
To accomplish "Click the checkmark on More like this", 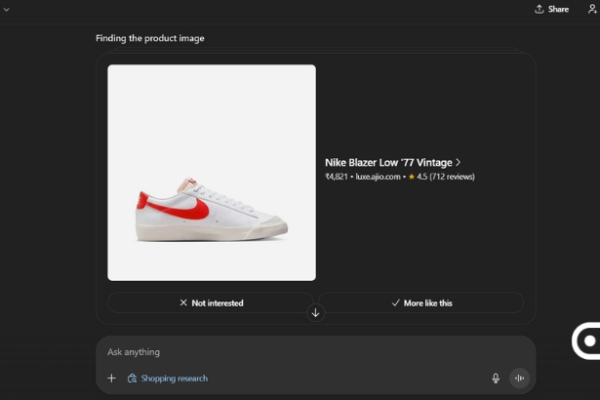I will pyautogui.click(x=396, y=303).
